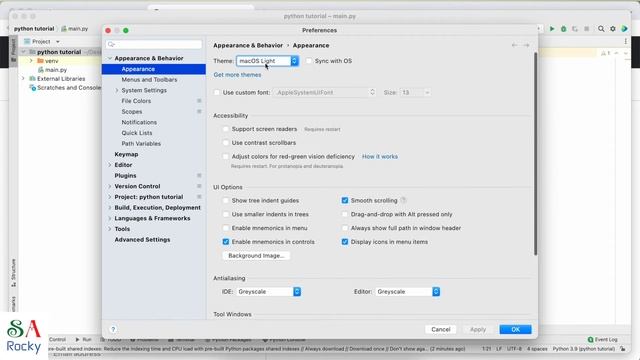This screenshot has height=360, width=640.
Task: Go forward with the Preferences right arrow
Action: (x=527, y=45)
